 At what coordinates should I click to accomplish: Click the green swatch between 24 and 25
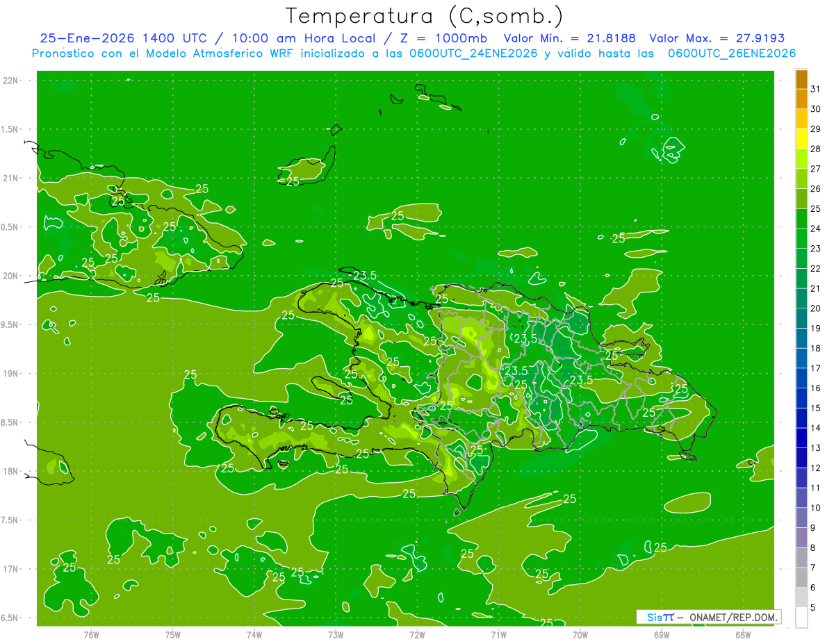(801, 218)
